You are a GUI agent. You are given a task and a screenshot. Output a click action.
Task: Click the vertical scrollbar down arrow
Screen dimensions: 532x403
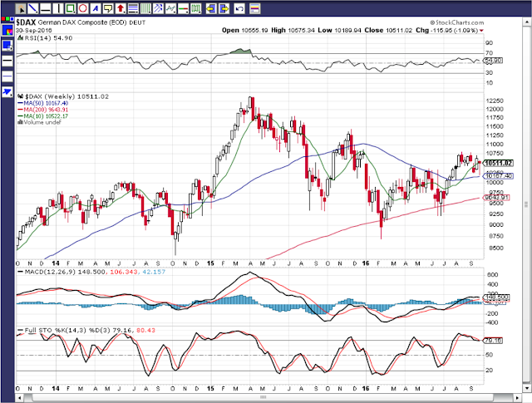coord(527,388)
